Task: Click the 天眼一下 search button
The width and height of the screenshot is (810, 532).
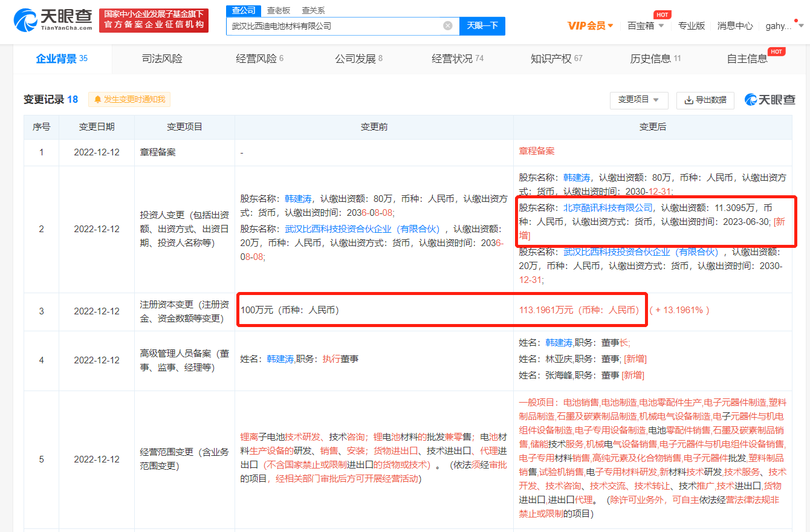Action: [482, 26]
